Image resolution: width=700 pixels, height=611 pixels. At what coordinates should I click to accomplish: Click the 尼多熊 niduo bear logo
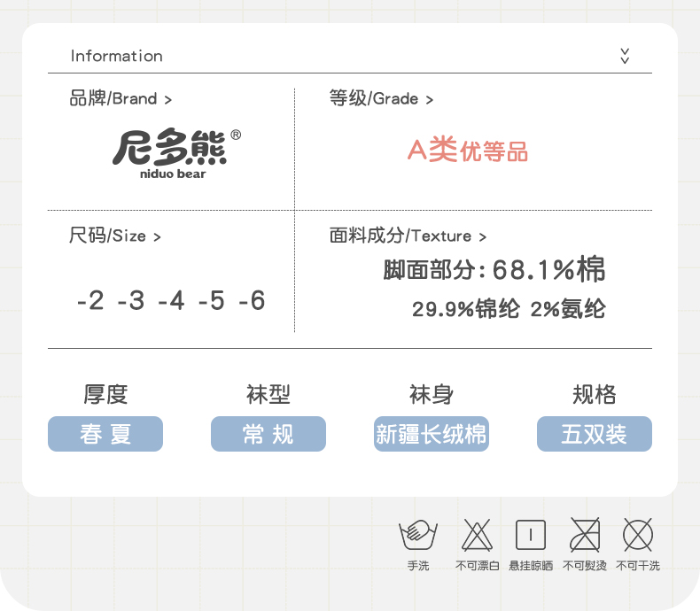coord(177,154)
